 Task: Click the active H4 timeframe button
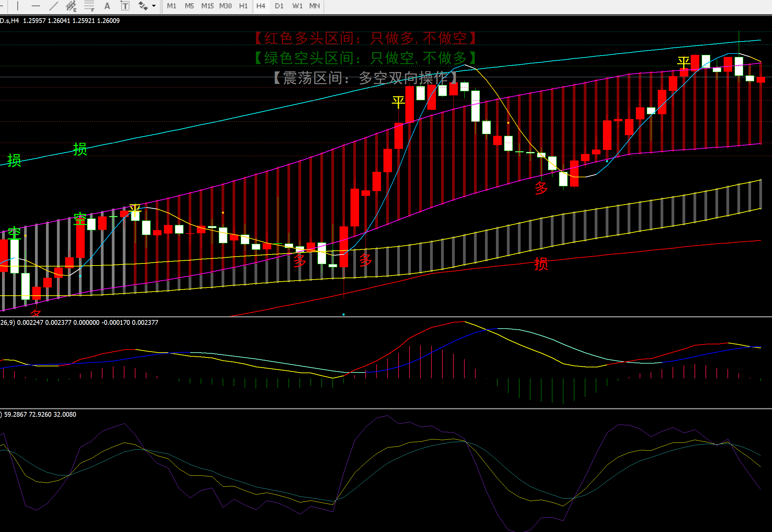tap(261, 6)
